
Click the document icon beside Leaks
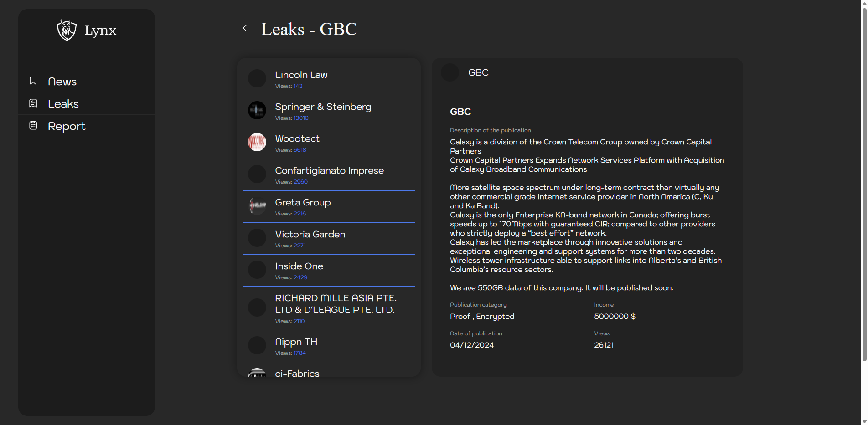33,103
